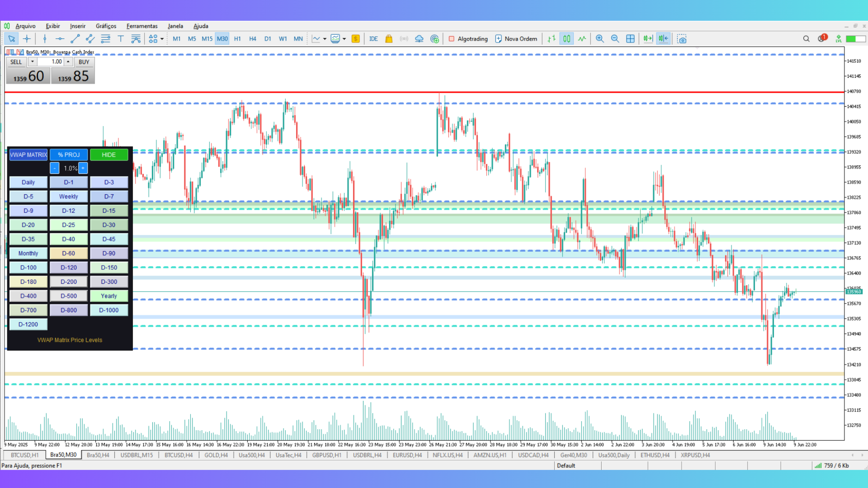Expand the indicators list dropdown arrow
The height and width of the screenshot is (488, 868).
(325, 39)
